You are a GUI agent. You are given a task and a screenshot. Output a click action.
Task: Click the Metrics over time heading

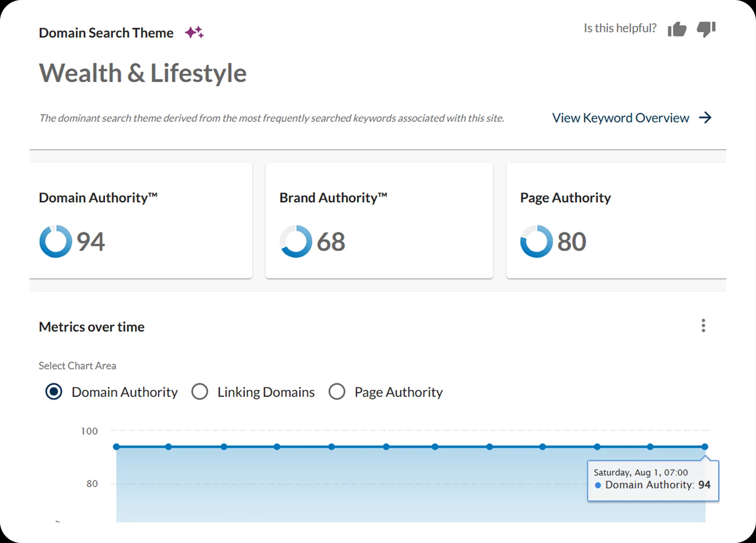pyautogui.click(x=92, y=327)
